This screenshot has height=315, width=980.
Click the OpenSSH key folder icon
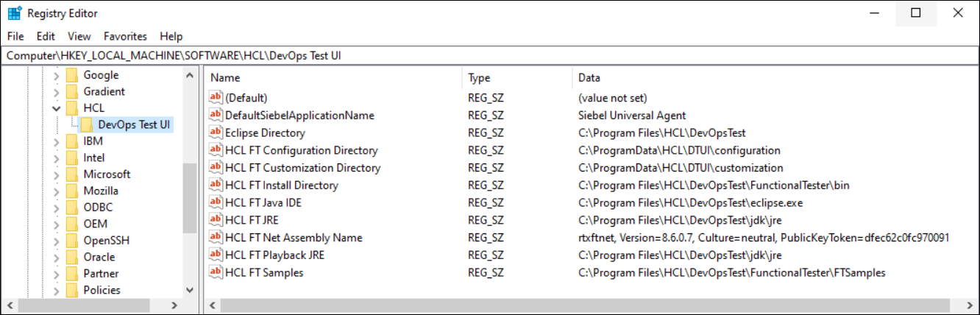tap(71, 241)
